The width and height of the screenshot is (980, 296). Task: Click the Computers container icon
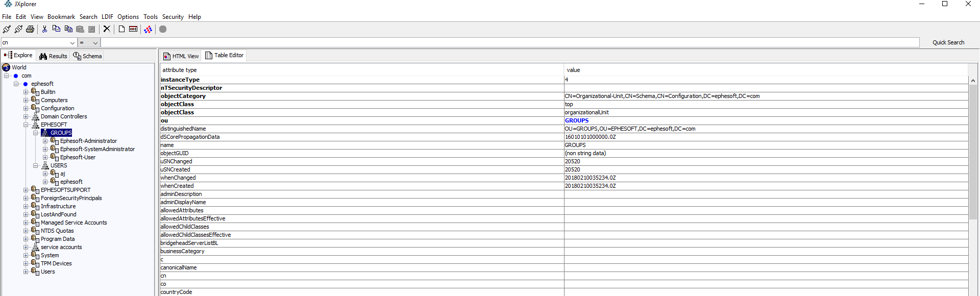tap(35, 100)
